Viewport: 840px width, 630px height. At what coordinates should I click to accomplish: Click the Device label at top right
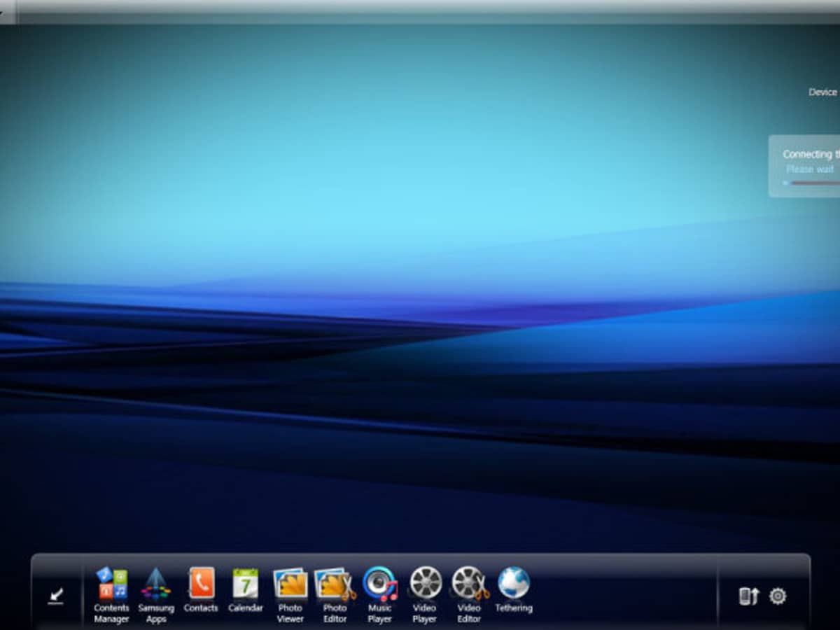pyautogui.click(x=822, y=92)
